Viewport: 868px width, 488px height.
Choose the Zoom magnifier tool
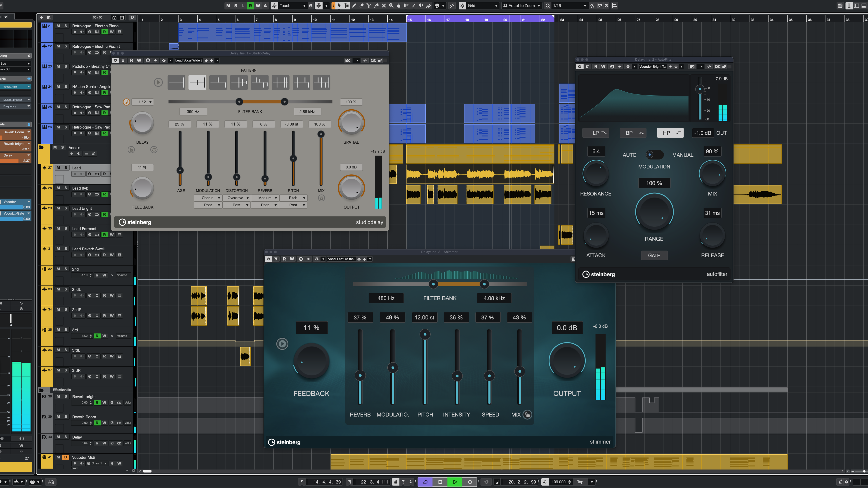(x=391, y=6)
